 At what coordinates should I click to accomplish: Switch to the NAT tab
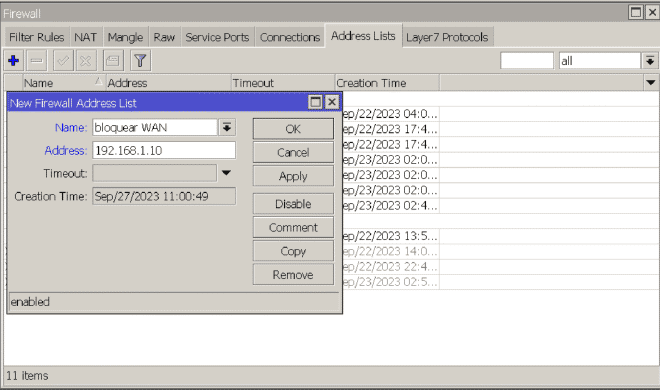[85, 37]
